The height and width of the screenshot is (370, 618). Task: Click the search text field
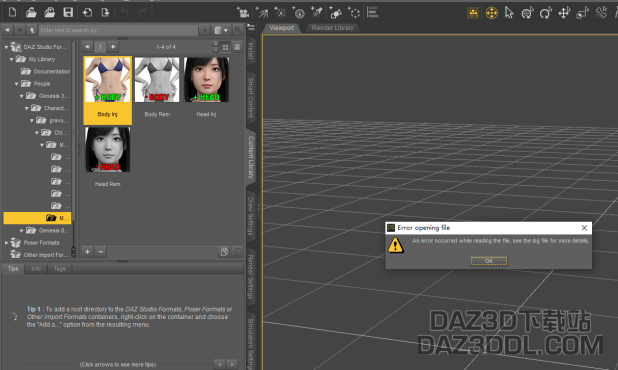pos(118,30)
